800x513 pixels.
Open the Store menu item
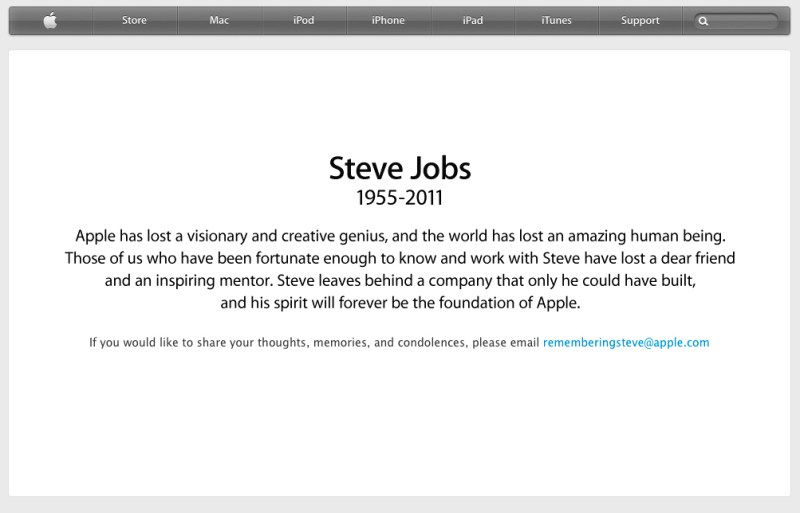pos(134,20)
